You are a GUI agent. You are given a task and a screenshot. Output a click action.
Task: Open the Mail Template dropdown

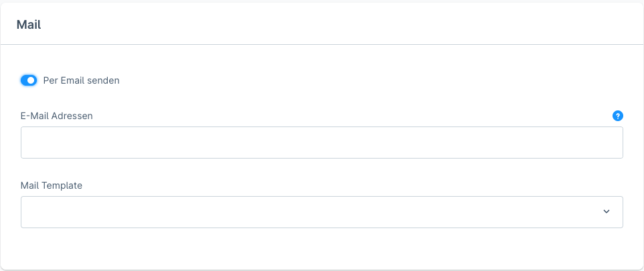click(321, 212)
